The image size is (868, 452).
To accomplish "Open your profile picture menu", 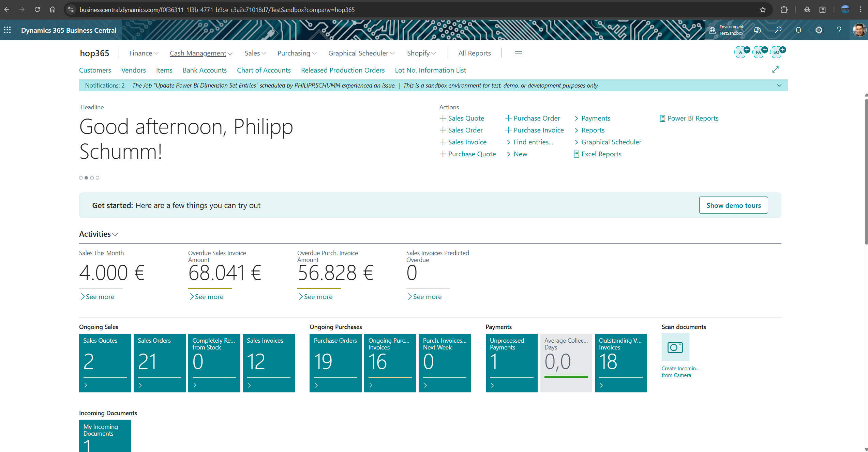I will pos(860,30).
